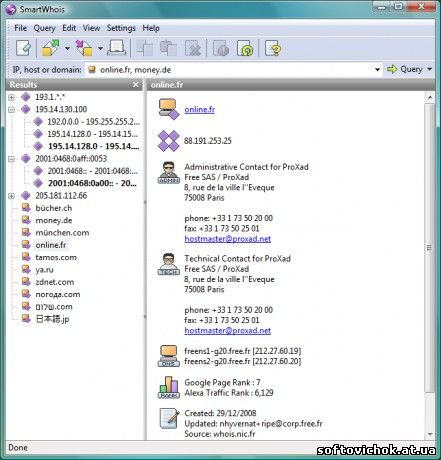Open the domain input history dropdown

pos(377,70)
